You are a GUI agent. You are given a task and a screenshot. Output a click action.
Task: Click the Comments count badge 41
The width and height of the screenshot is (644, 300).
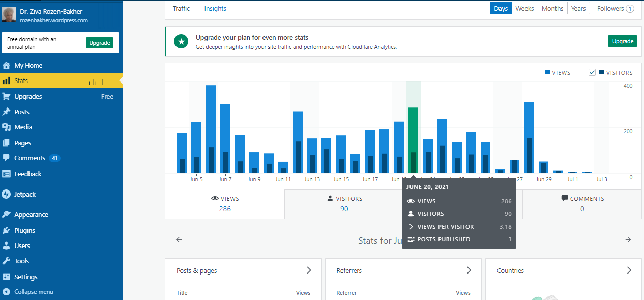(x=54, y=158)
